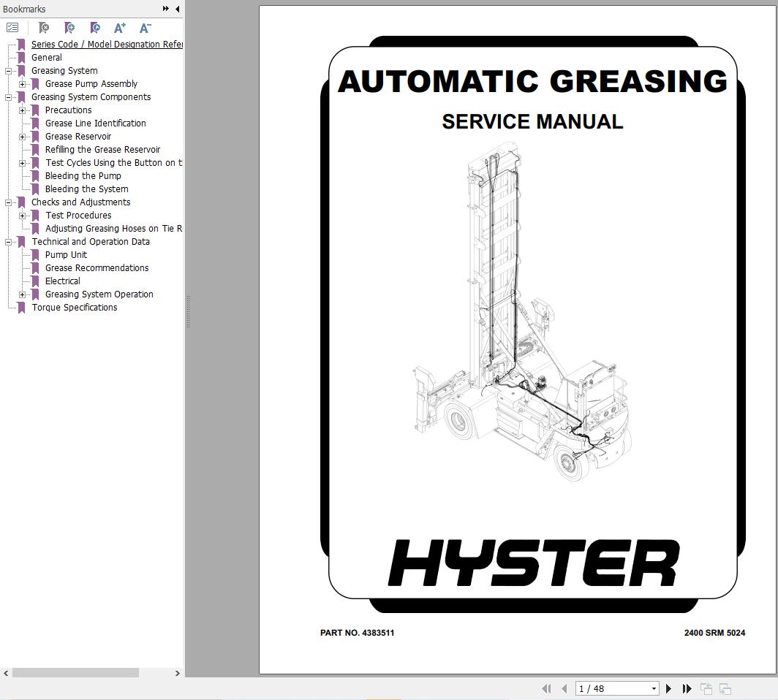Screen dimensions: 778x700
Task: Go to Test Procedures bookmark
Action: coord(78,215)
